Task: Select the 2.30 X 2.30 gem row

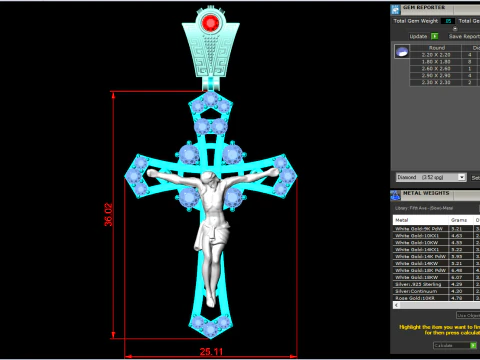Action: click(445, 82)
